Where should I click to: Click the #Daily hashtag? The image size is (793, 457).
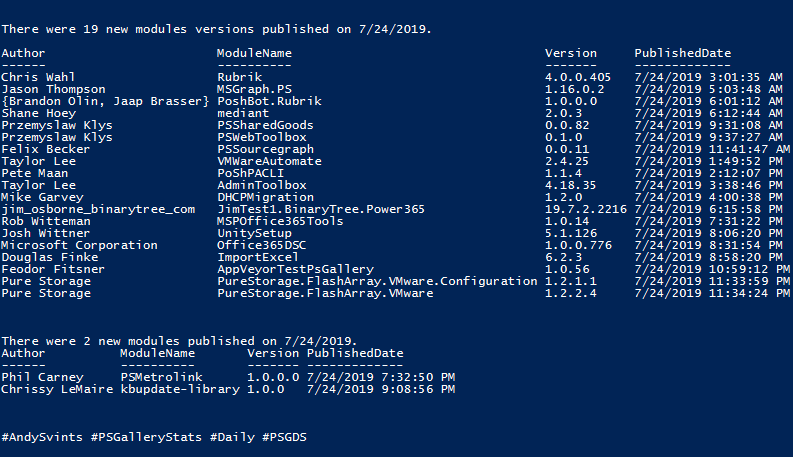click(x=232, y=437)
